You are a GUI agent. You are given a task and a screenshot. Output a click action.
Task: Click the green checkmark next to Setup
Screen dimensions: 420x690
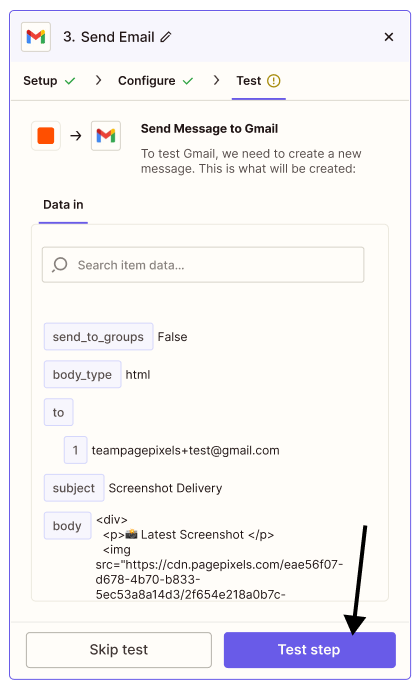tap(70, 81)
